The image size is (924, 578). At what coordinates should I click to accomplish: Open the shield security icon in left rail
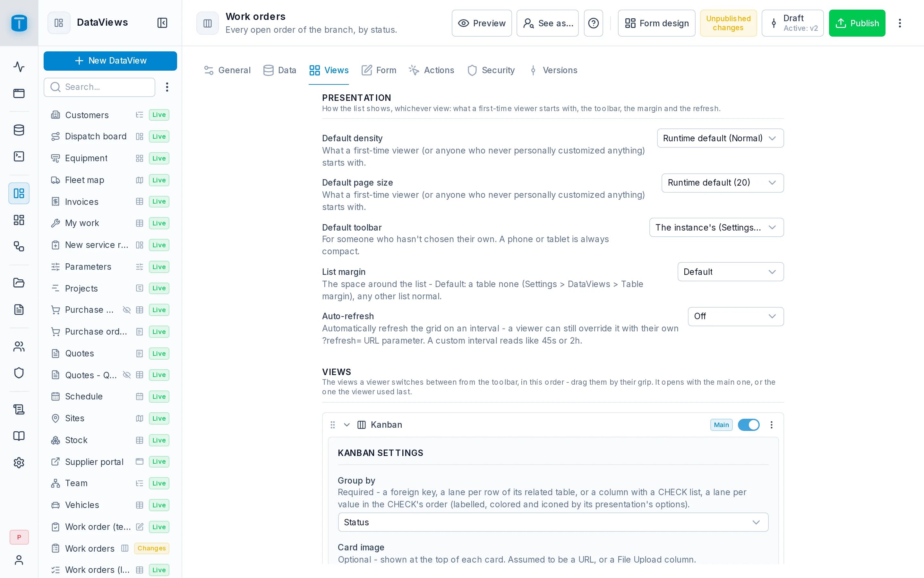[x=19, y=373]
